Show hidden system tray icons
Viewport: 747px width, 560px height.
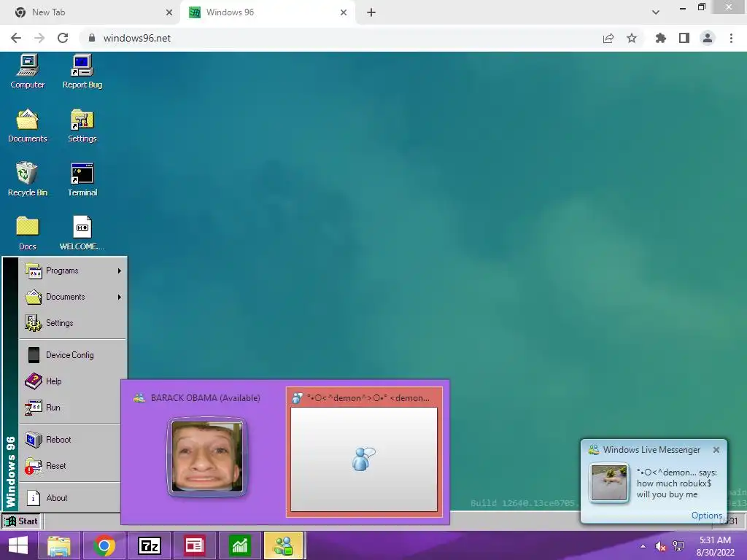(643, 546)
